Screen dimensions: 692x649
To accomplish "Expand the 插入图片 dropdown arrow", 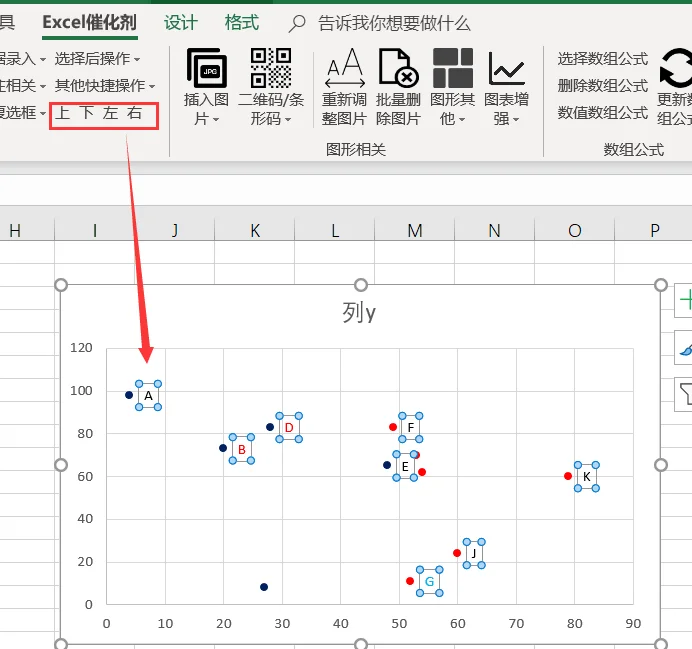I will pos(216,120).
